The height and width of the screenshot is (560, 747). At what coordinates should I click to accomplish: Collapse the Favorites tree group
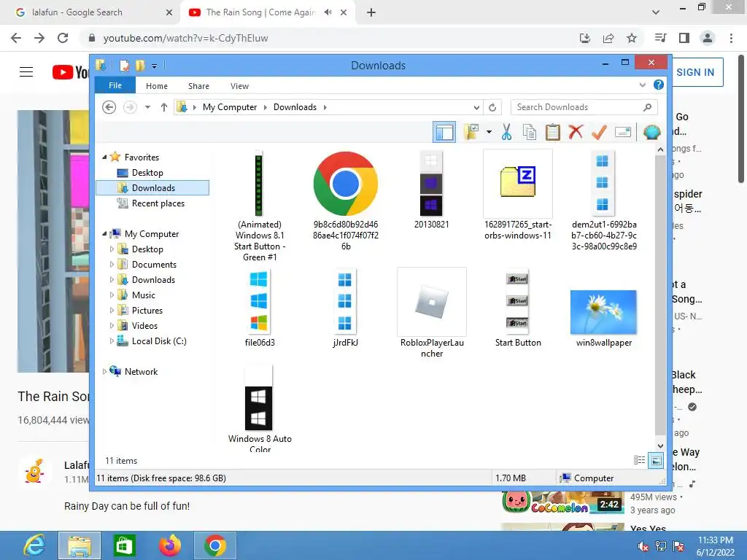pyautogui.click(x=104, y=157)
